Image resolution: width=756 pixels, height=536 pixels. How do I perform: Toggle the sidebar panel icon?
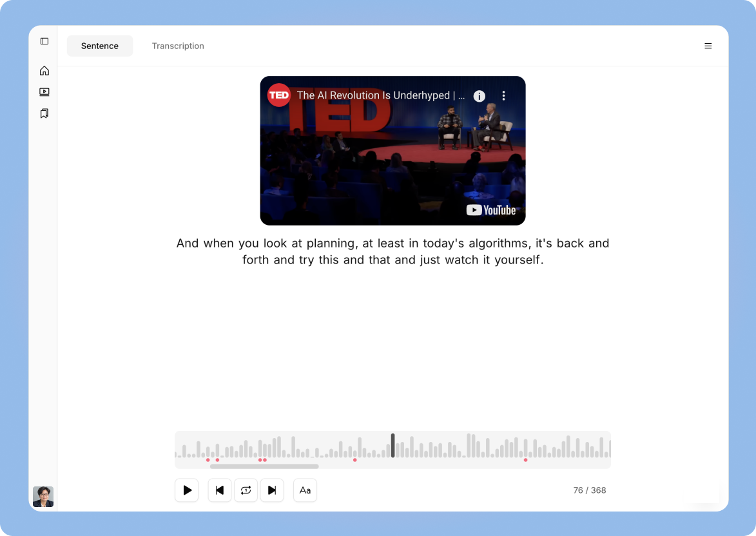click(44, 41)
